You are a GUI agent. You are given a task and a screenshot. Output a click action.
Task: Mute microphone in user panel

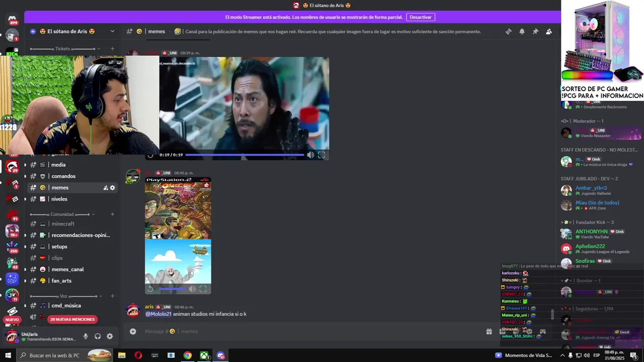pos(86,336)
